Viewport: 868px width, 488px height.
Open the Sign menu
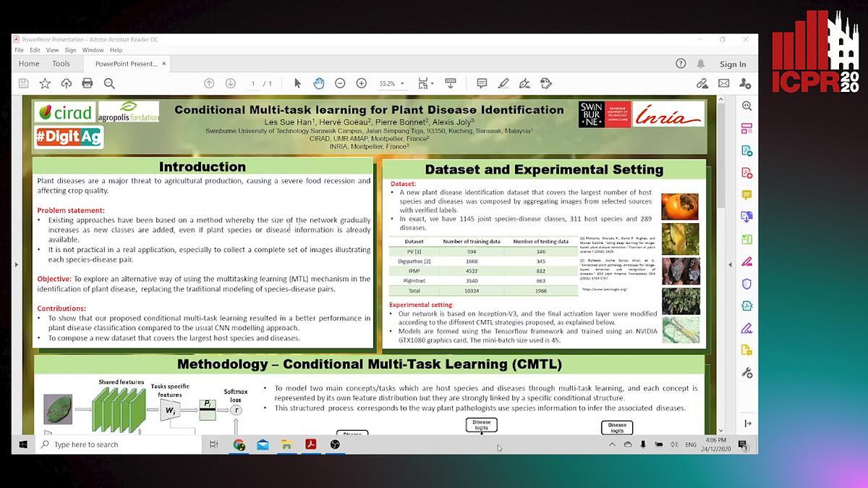[70, 50]
